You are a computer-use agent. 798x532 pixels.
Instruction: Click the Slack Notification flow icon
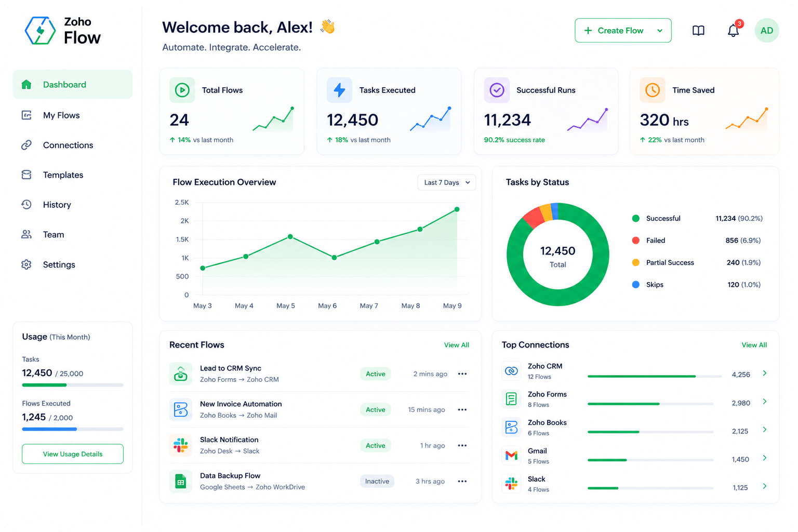[181, 445]
